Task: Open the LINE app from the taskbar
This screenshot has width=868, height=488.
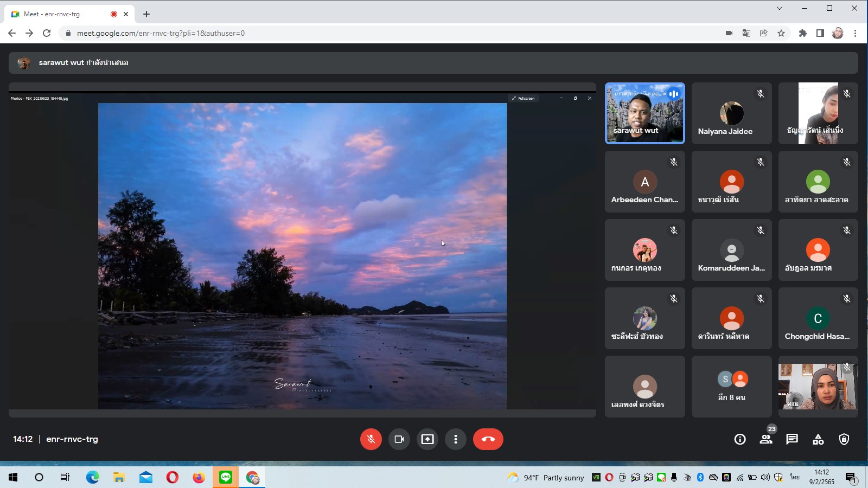Action: (x=226, y=477)
